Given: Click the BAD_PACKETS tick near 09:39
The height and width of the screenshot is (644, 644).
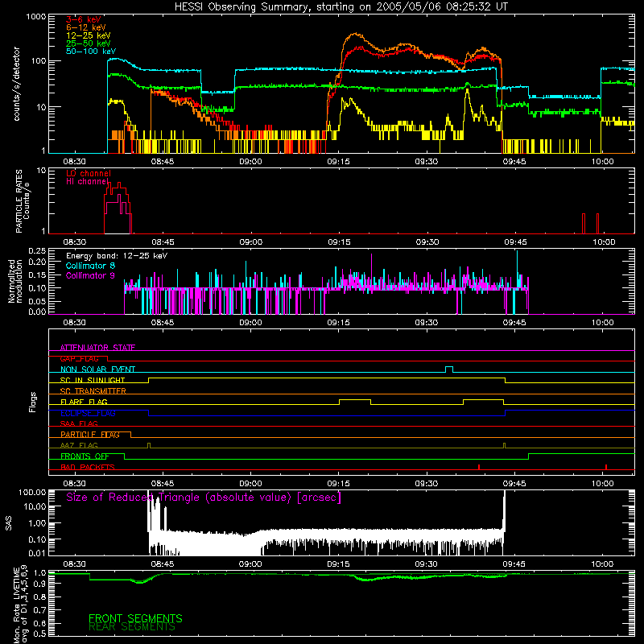Looking at the screenshot, I should 479,467.
